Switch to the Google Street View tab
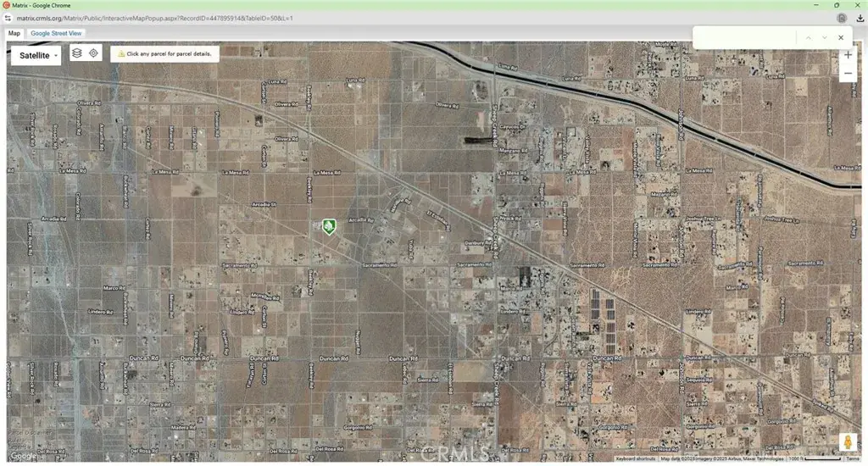The height and width of the screenshot is (466, 868). (x=57, y=33)
